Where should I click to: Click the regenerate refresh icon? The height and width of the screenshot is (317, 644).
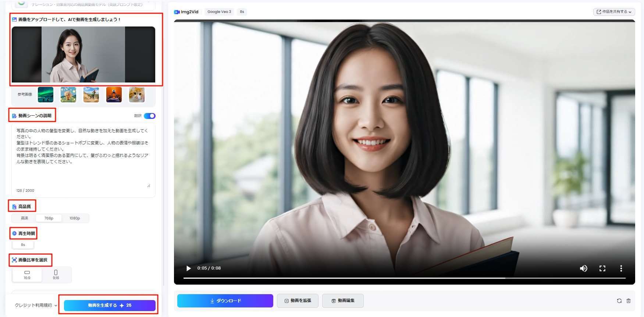tap(619, 301)
